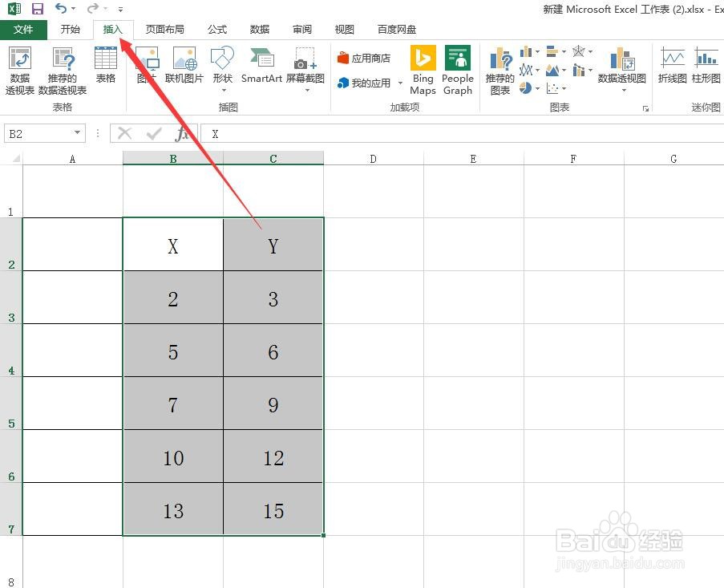Viewport: 724px width, 588px height.
Task: Switch to the View tab (视图)
Action: (345, 30)
